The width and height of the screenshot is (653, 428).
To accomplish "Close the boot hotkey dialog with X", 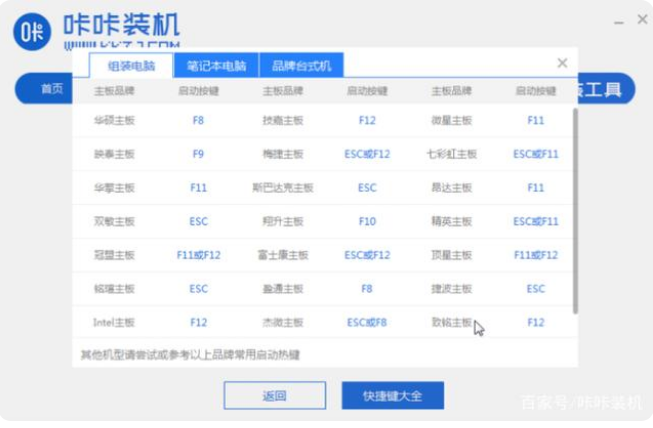I will [x=562, y=63].
